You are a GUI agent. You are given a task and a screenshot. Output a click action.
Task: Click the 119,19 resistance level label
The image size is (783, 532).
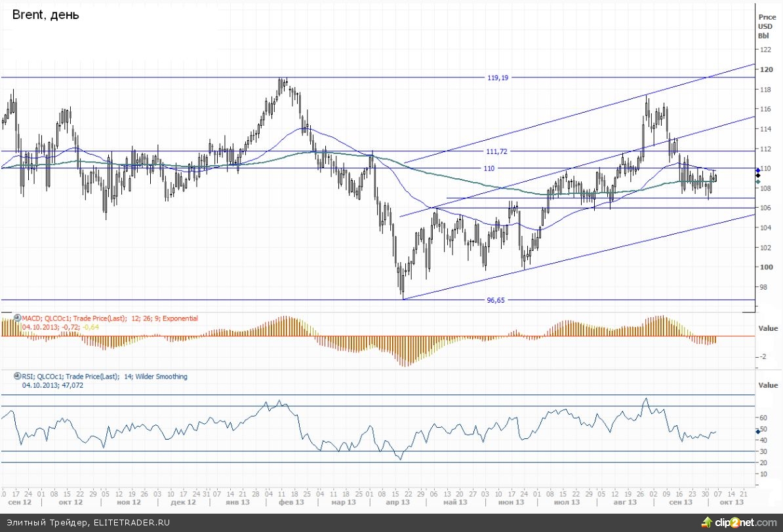point(498,77)
